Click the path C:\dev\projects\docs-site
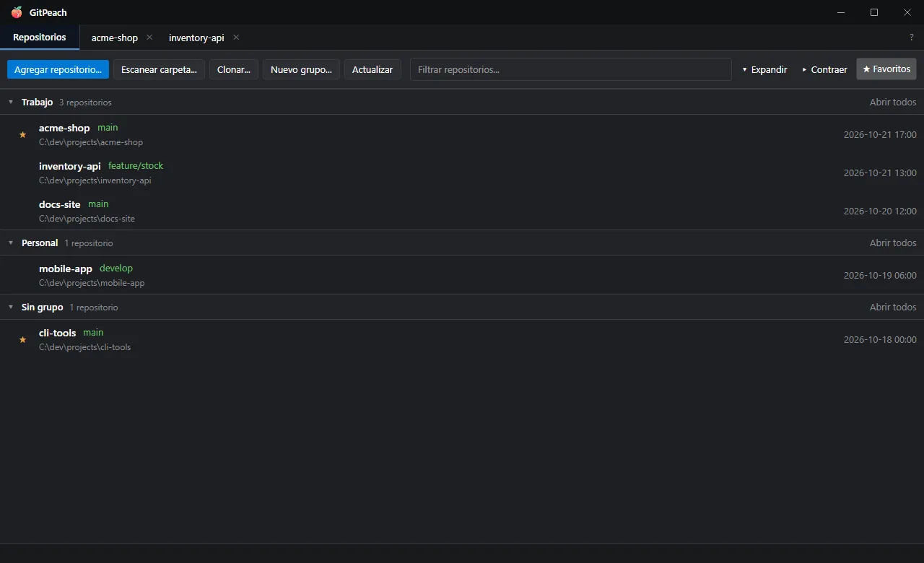 tap(87, 219)
